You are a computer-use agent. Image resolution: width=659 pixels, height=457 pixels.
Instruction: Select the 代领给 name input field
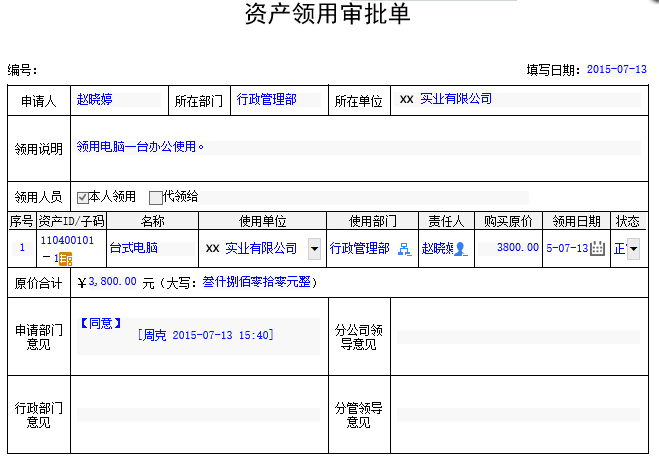tap(364, 198)
